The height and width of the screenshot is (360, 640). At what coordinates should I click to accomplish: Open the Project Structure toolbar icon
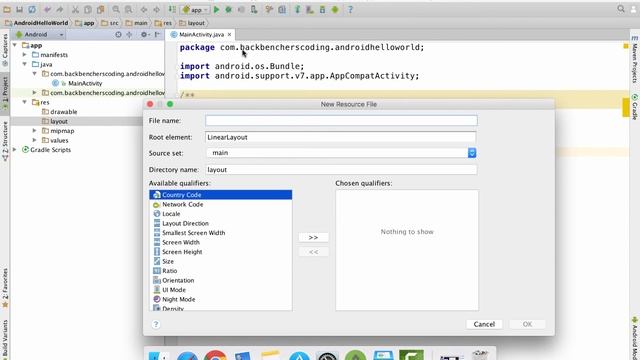(x=282, y=9)
